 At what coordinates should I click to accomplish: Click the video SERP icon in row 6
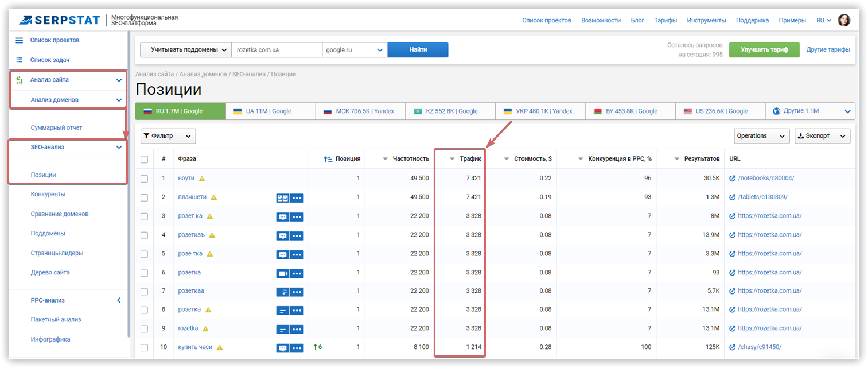[282, 273]
